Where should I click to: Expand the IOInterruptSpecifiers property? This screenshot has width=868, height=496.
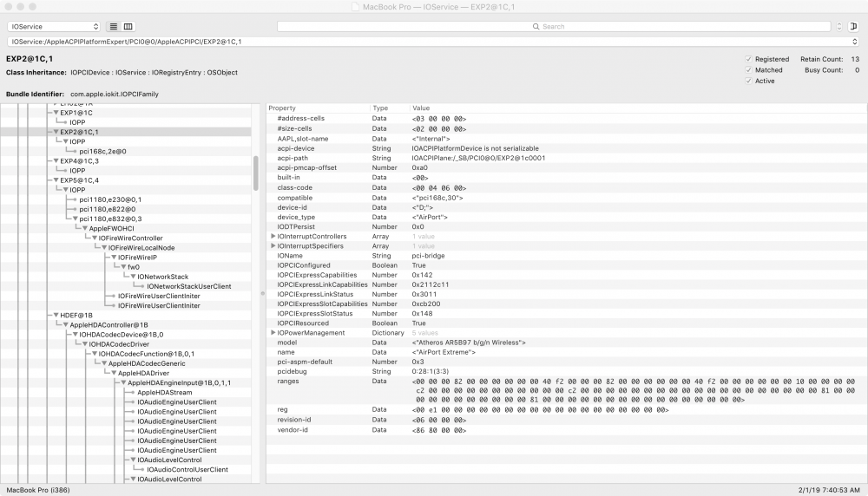[x=273, y=246]
